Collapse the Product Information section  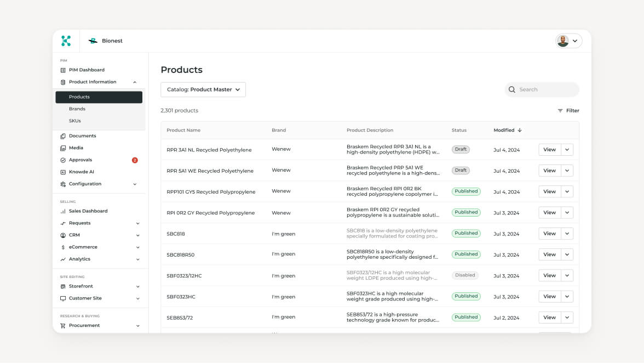135,82
